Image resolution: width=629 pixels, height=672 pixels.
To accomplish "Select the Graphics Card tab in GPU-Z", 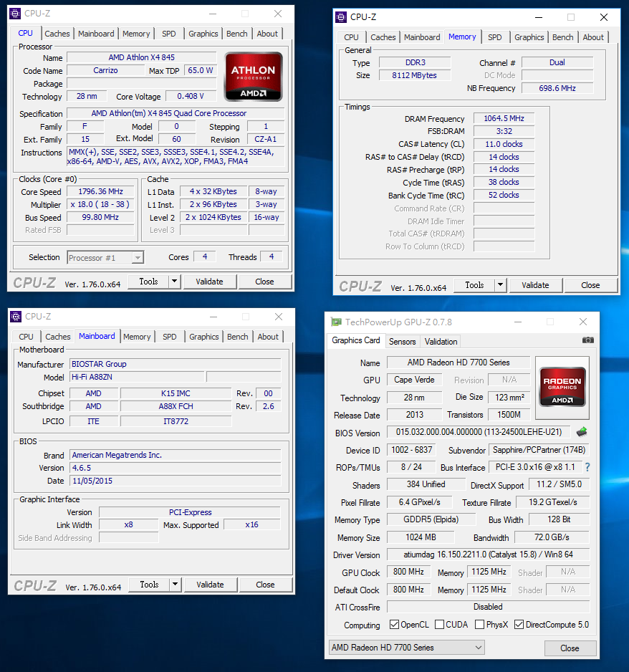I will tap(355, 340).
